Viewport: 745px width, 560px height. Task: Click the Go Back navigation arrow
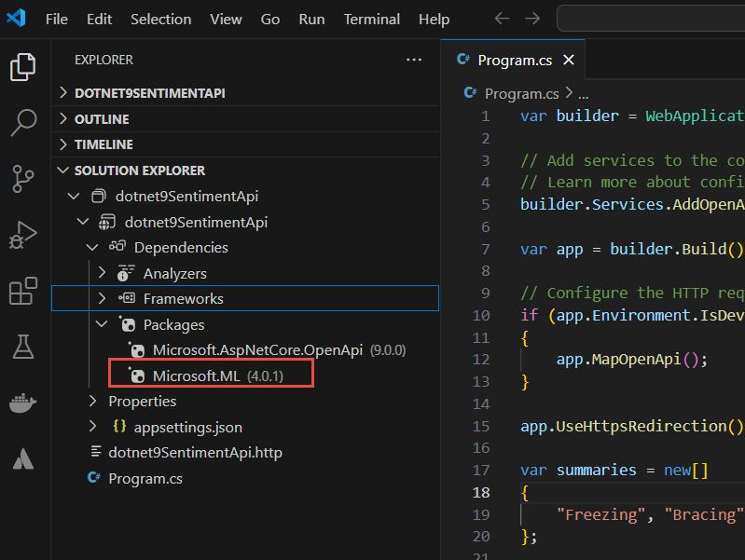502,19
